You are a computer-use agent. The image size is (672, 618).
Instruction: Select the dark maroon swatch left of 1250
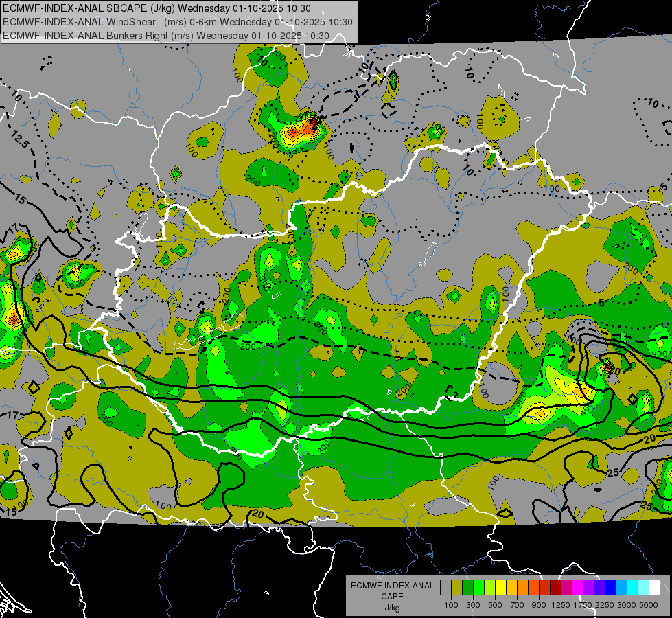[555, 588]
